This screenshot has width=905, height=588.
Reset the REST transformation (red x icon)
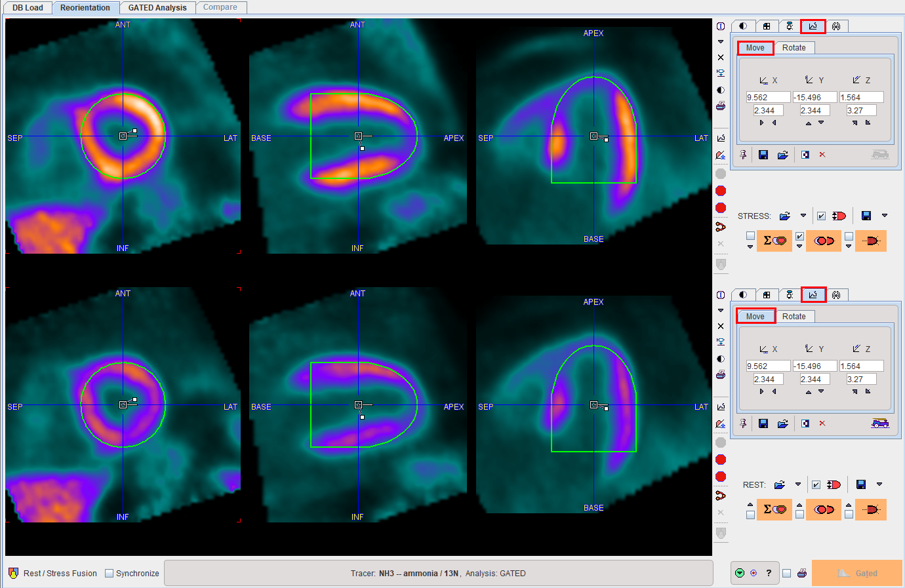tap(822, 423)
